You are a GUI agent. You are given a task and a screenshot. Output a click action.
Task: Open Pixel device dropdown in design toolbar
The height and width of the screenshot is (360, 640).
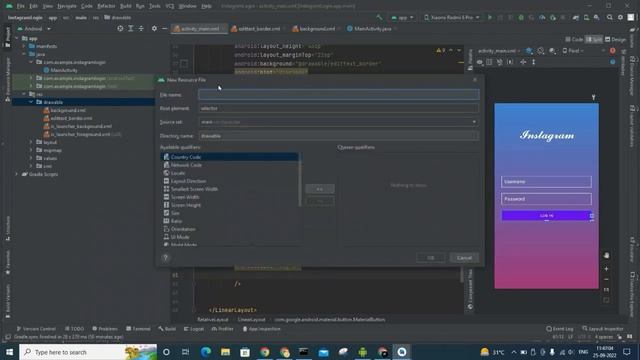point(573,51)
